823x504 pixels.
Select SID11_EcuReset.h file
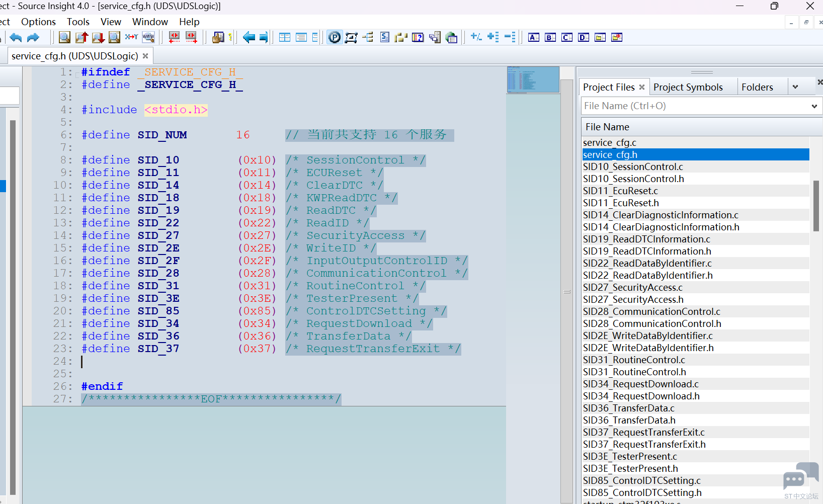pos(696,203)
